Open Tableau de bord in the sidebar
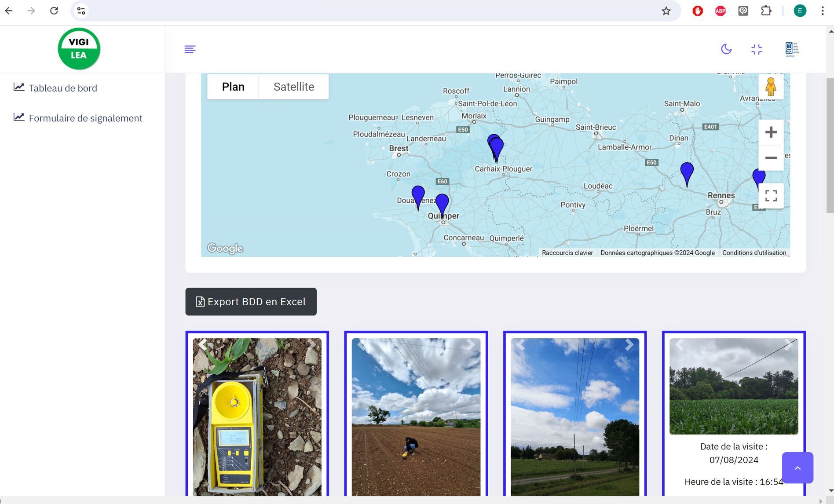The image size is (834, 504). click(x=62, y=88)
